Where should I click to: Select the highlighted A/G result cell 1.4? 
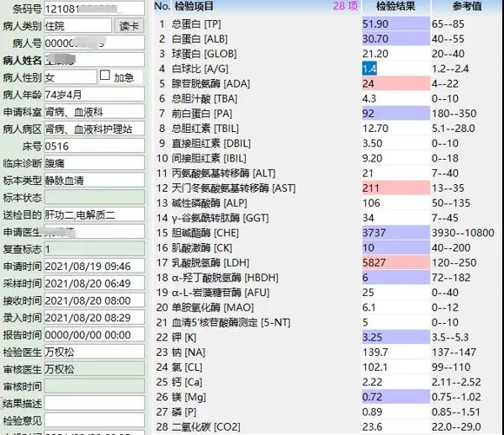pos(369,69)
